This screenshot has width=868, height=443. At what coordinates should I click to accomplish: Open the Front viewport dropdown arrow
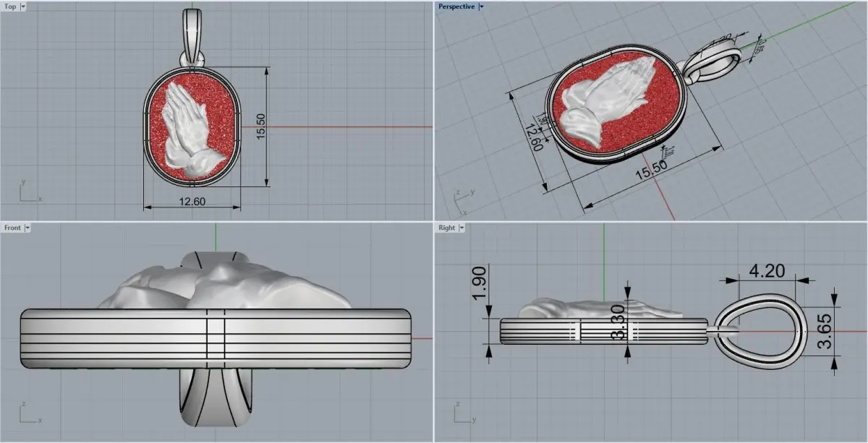27,228
